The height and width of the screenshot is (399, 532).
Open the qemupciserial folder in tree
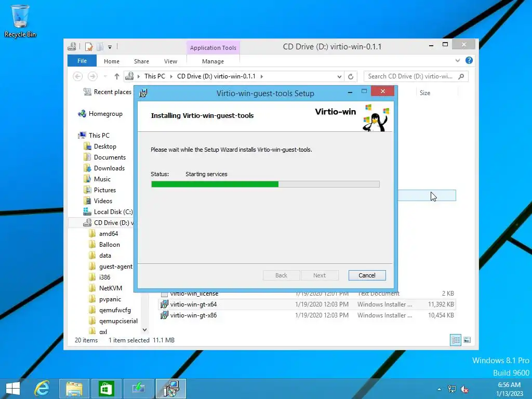tap(113, 321)
